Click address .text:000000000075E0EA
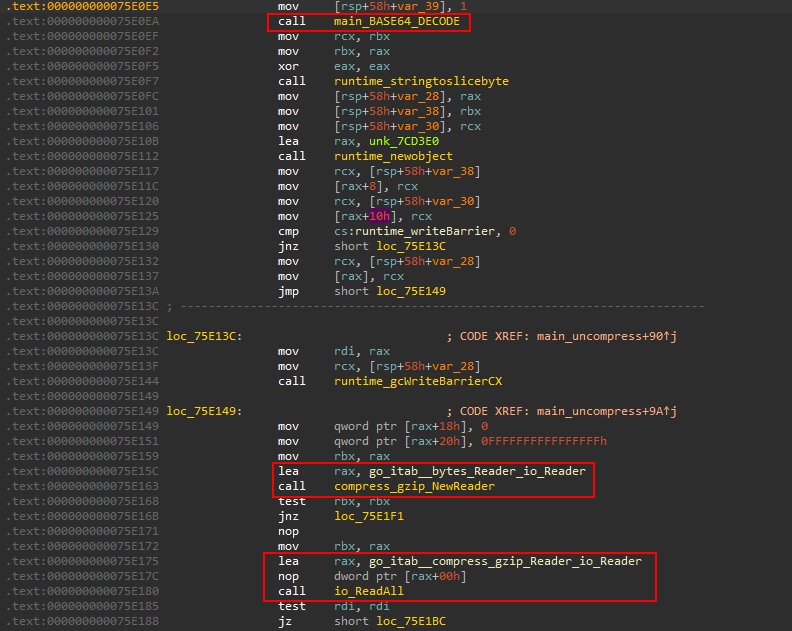The image size is (792, 631). tap(82, 21)
